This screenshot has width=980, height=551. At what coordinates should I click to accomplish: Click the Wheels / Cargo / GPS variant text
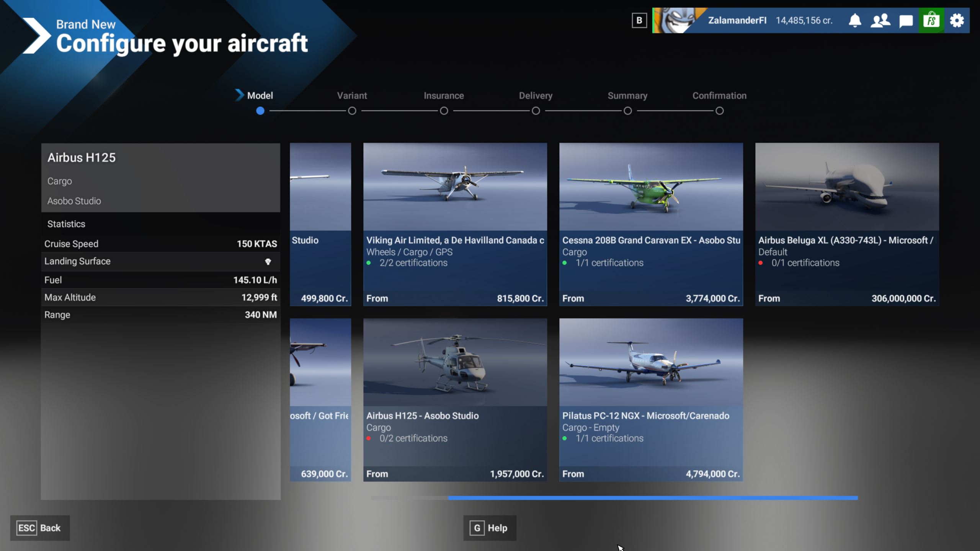[409, 252]
